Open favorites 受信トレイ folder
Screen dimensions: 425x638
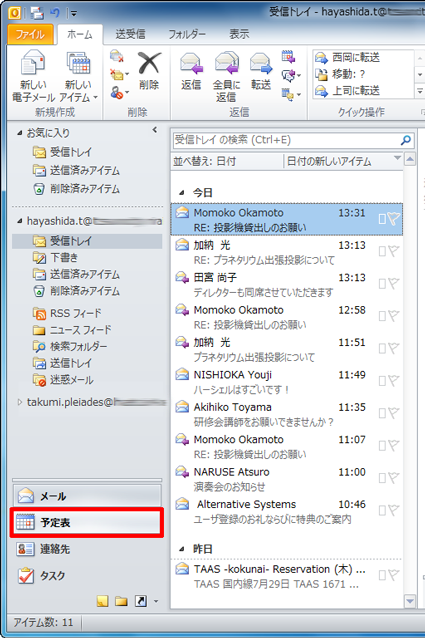[62, 152]
